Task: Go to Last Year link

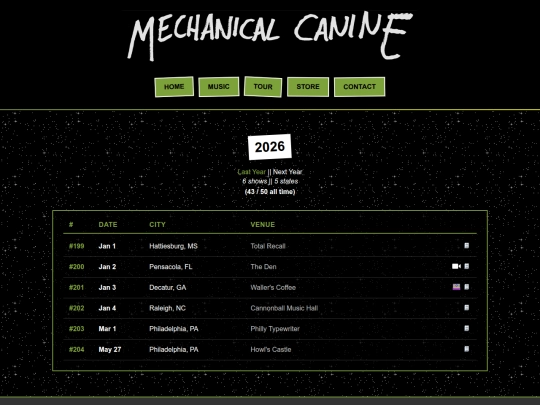Action: pos(252,172)
